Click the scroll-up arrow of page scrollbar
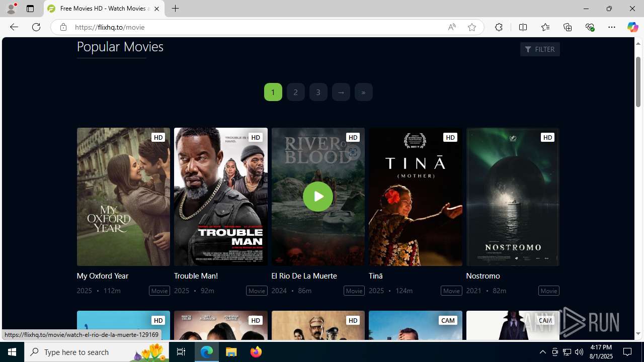Image resolution: width=644 pixels, height=362 pixels. pos(638,43)
